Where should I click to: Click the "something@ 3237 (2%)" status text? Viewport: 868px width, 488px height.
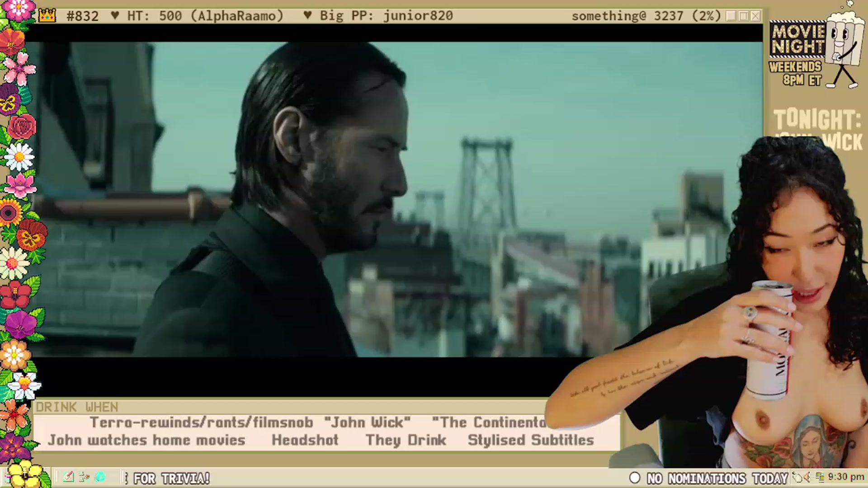(646, 16)
